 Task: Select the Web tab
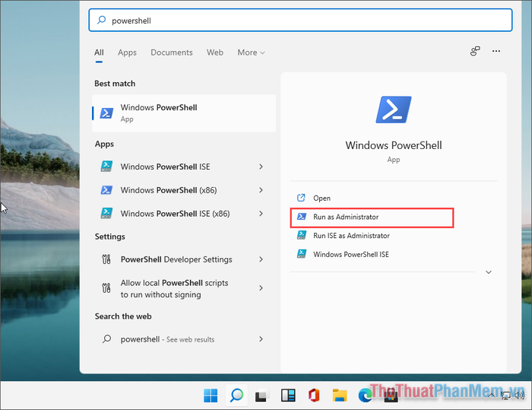pos(215,52)
